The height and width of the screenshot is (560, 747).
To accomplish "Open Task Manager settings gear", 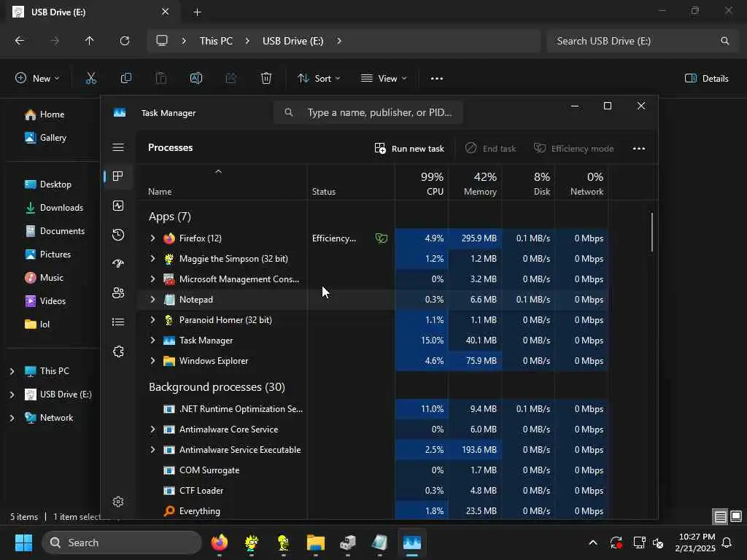I will click(x=118, y=502).
